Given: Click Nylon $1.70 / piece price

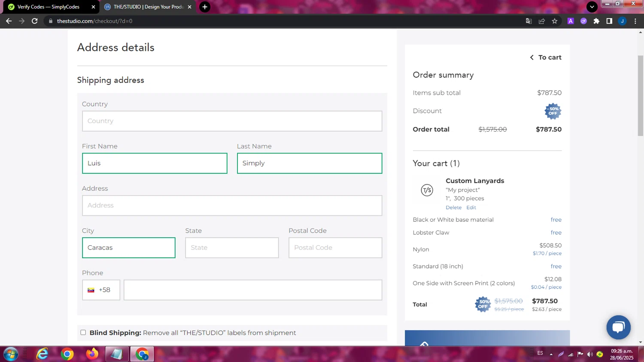Looking at the screenshot, I should pyautogui.click(x=547, y=253).
